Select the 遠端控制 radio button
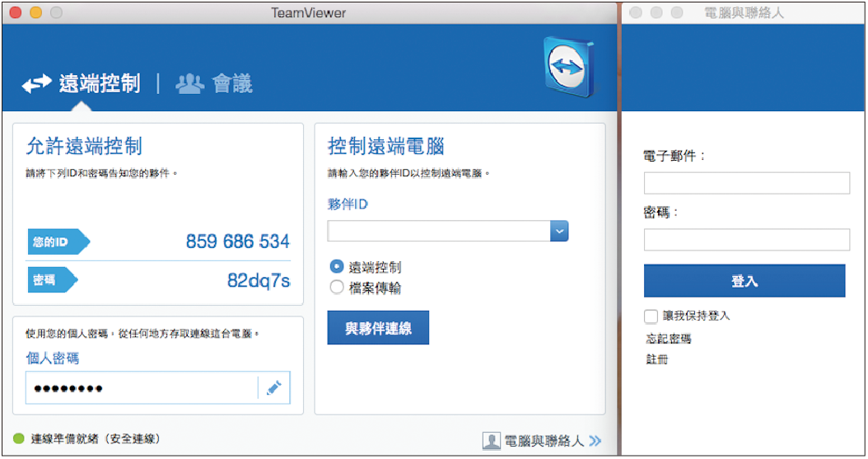The width and height of the screenshot is (868, 459). (337, 266)
